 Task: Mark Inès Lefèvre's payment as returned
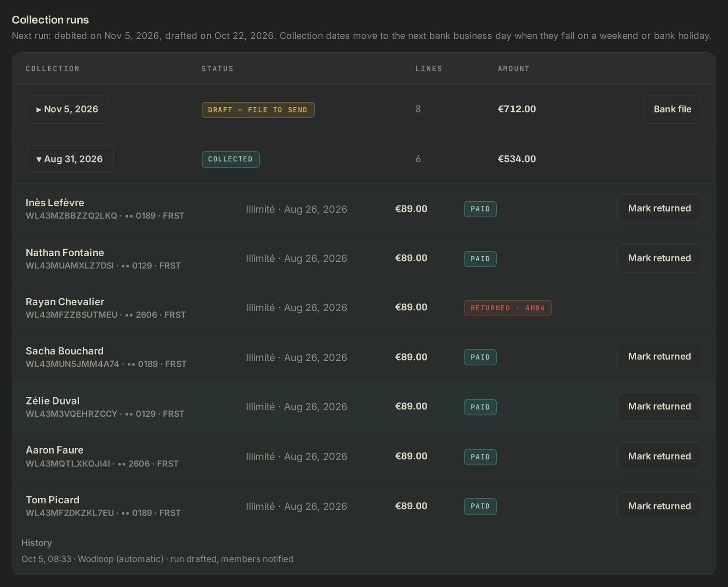(659, 209)
